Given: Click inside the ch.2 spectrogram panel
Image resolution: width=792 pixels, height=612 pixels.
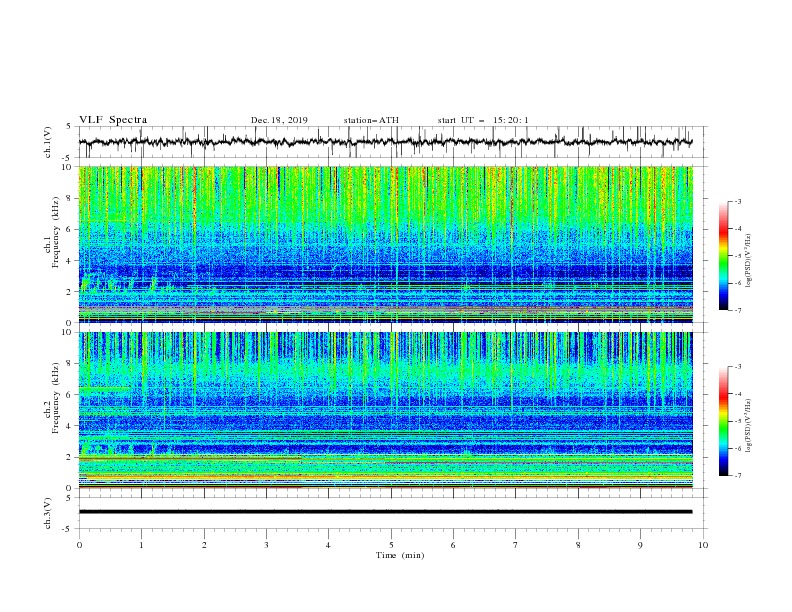Looking at the screenshot, I should click(x=385, y=410).
